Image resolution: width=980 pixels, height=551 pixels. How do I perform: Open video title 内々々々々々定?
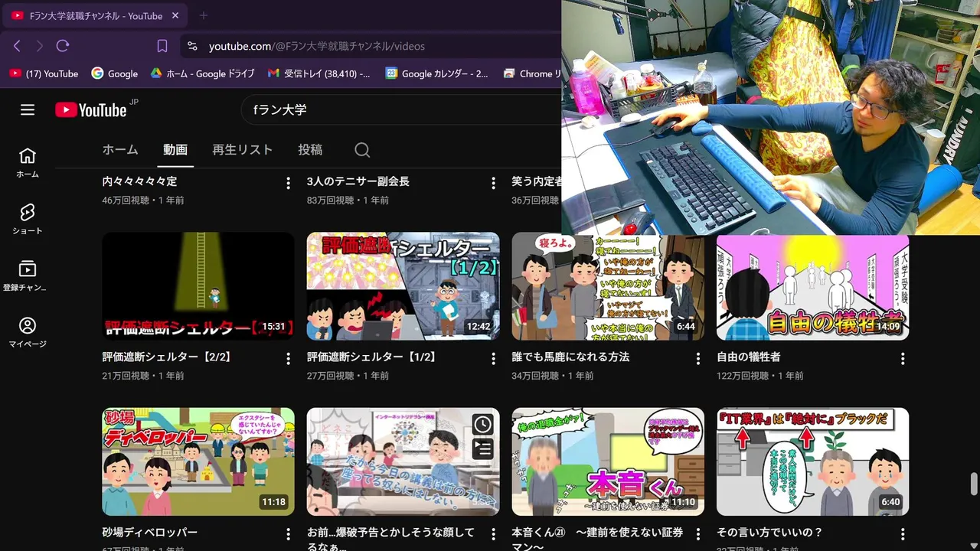coord(139,181)
